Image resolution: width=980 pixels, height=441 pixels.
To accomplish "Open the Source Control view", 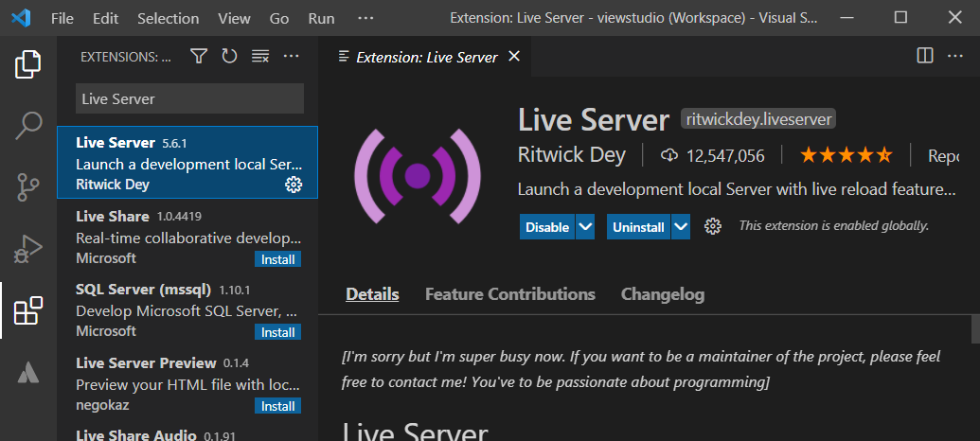I will click(28, 186).
